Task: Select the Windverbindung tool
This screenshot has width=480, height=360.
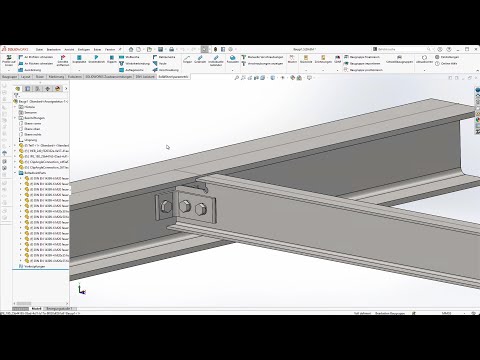Action: (135, 63)
